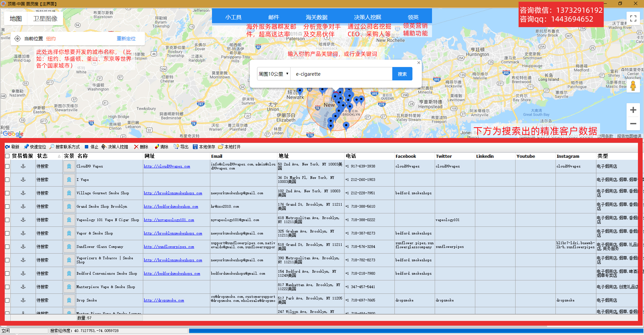The width and height of the screenshot is (644, 335).
Task: Open the sunflowerpipes.com link
Action: click(x=169, y=247)
